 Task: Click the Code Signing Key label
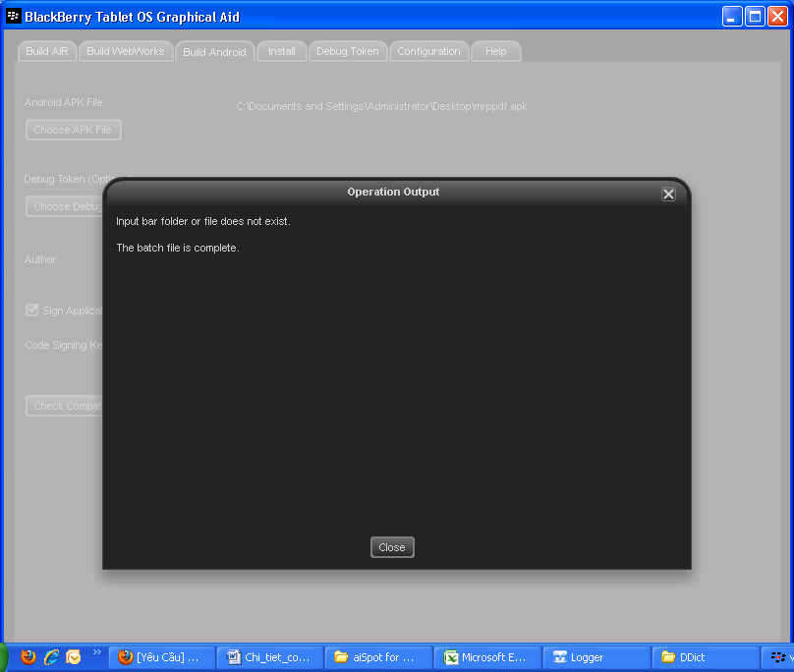63,345
